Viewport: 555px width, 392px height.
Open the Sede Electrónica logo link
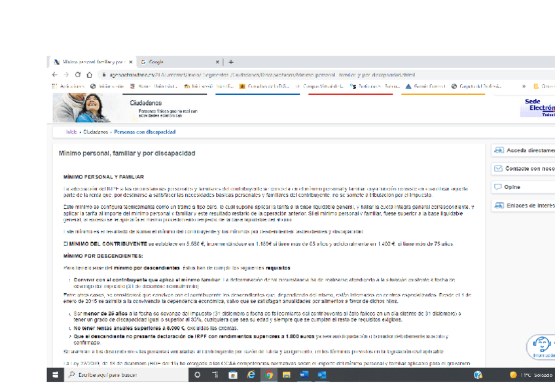pyautogui.click(x=538, y=107)
